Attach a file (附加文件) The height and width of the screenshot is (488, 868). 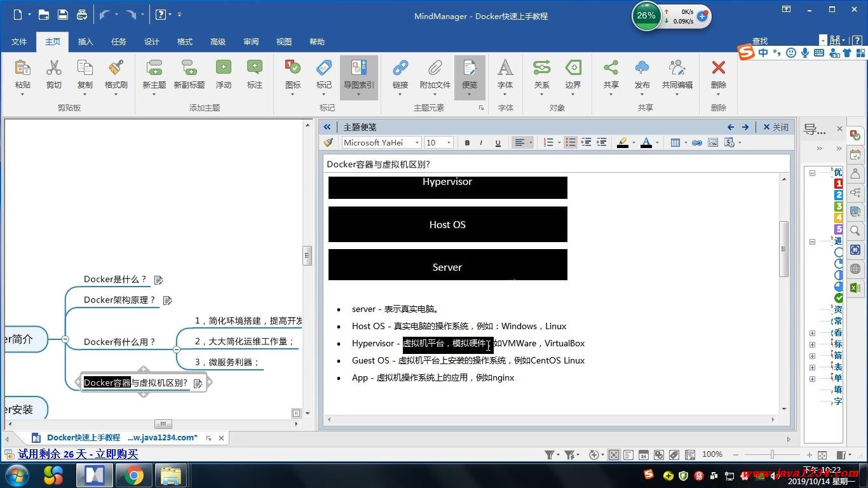435,68
